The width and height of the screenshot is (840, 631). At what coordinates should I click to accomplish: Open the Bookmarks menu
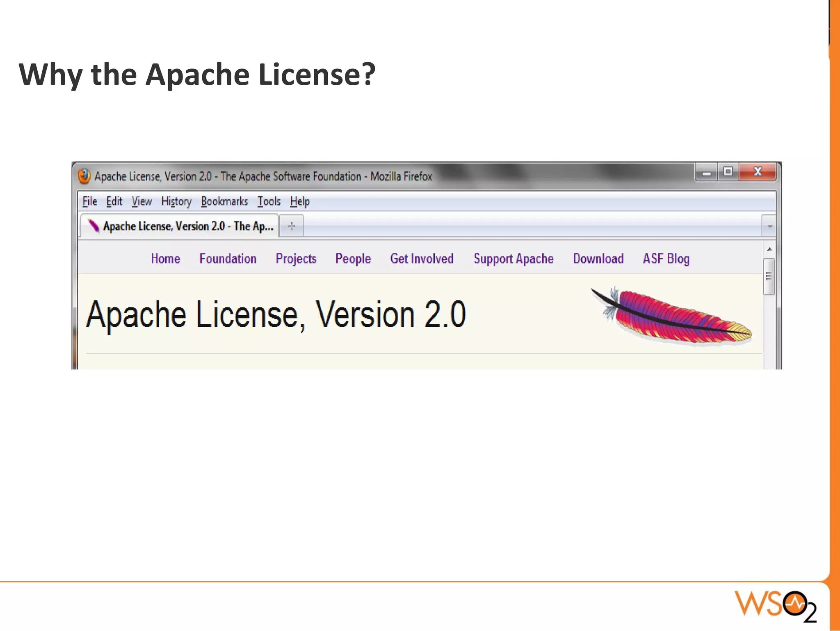click(224, 201)
